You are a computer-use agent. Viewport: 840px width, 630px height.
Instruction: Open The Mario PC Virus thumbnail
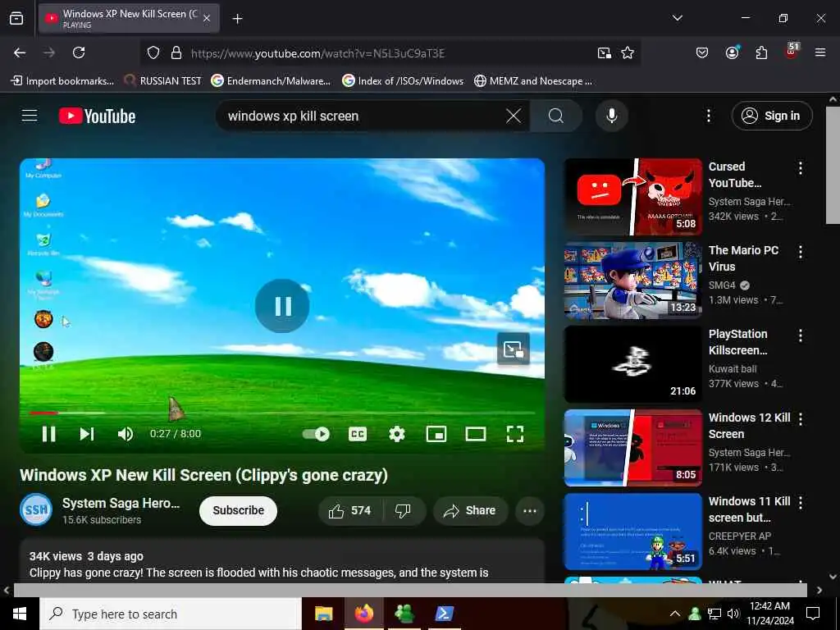click(632, 281)
